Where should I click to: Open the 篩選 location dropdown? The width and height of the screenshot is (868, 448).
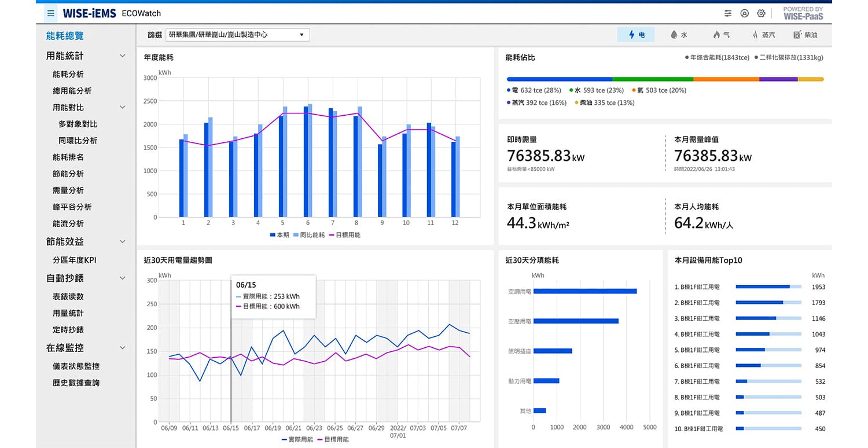237,35
